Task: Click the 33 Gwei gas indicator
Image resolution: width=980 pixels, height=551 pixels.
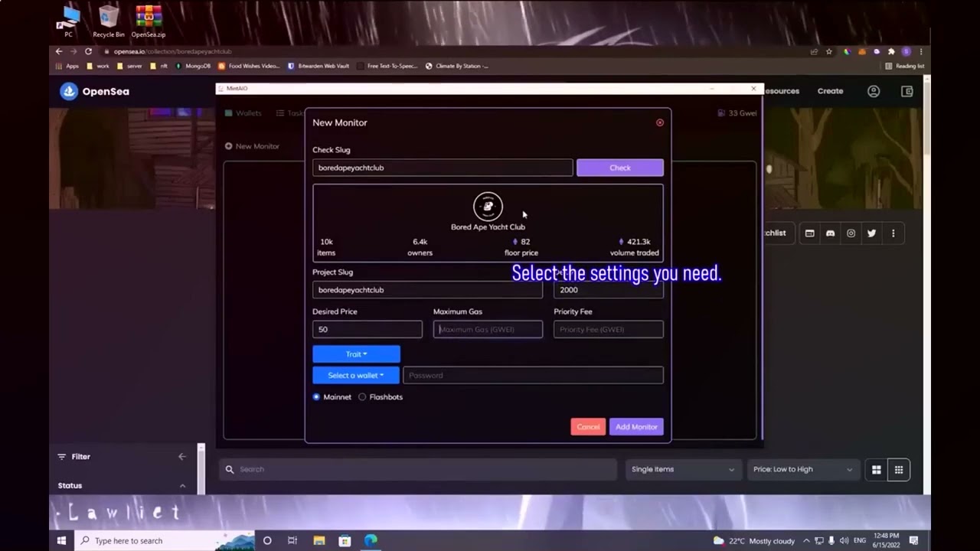Action: pos(737,113)
